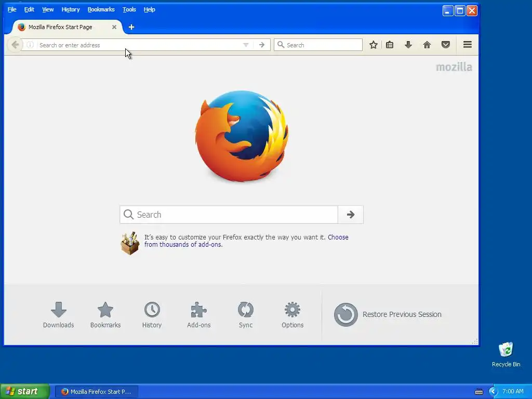
Task: Minimize the Firefox window
Action: pos(448,11)
